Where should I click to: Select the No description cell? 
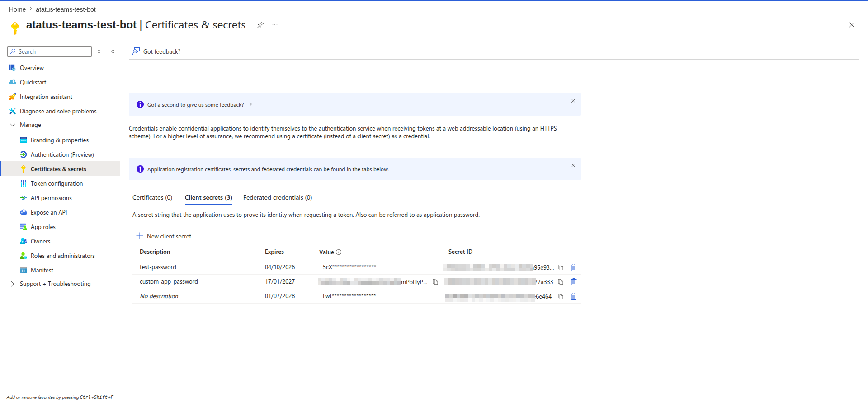pyautogui.click(x=159, y=296)
